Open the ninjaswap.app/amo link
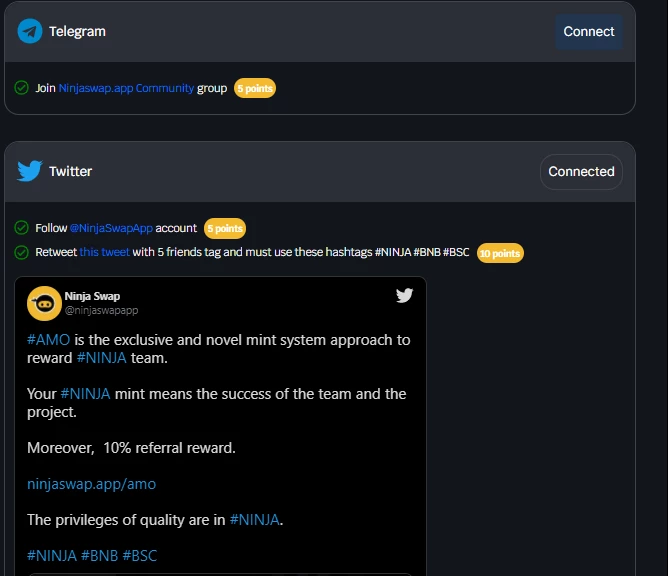Screen dimensions: 668x576 pyautogui.click(x=92, y=484)
